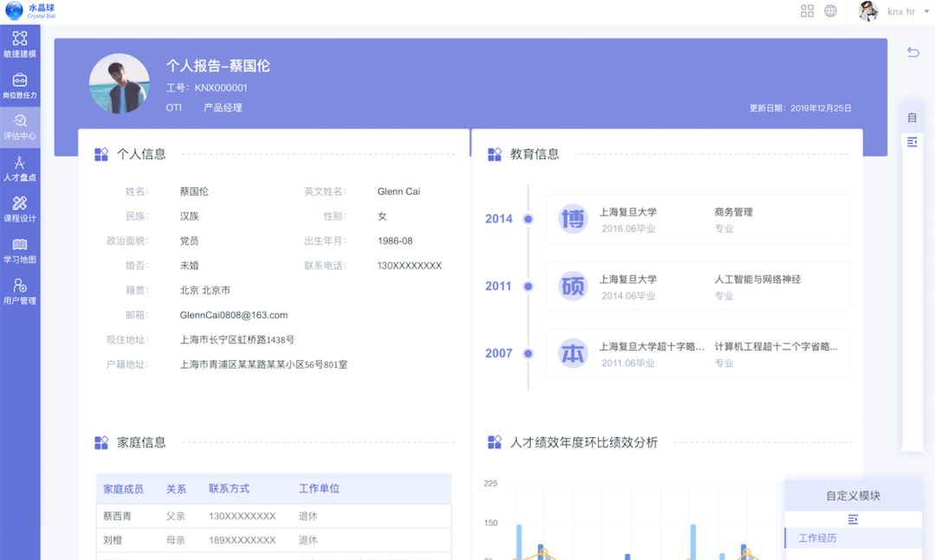Select the 自 tab on right rail
Screen dimensions: 935x560
[x=912, y=118]
